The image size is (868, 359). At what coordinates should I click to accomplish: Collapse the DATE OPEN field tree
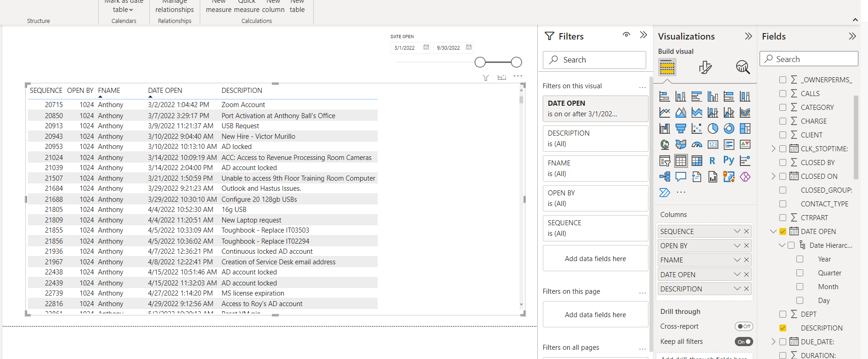click(x=773, y=231)
